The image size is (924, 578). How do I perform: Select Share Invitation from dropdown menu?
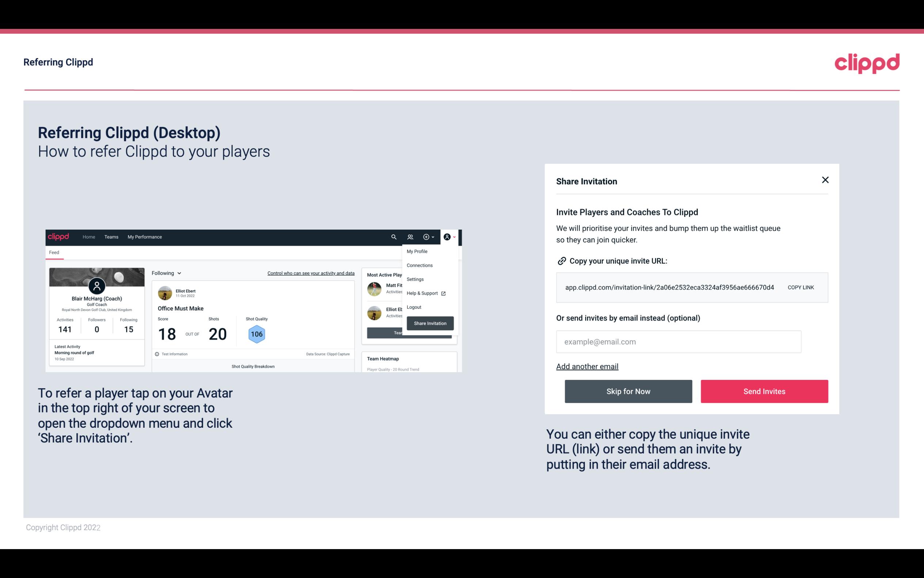[430, 323]
